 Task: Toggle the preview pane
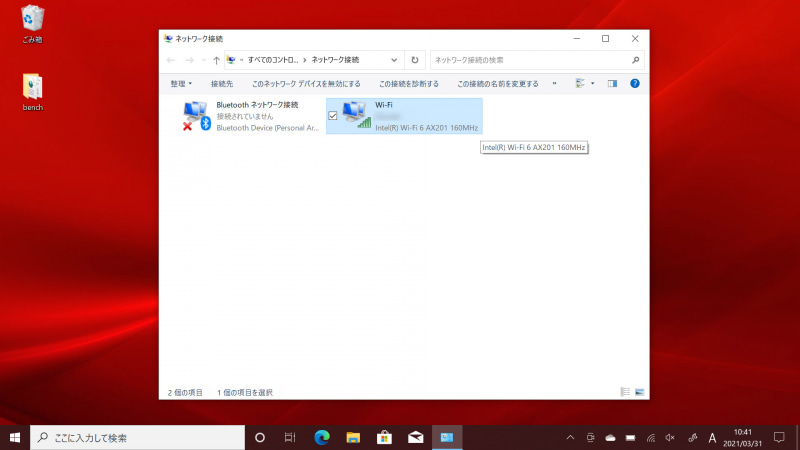(x=612, y=84)
